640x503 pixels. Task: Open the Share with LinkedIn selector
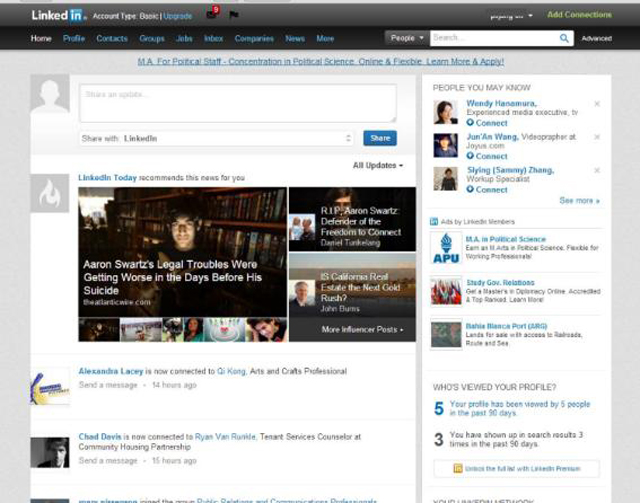(216, 138)
